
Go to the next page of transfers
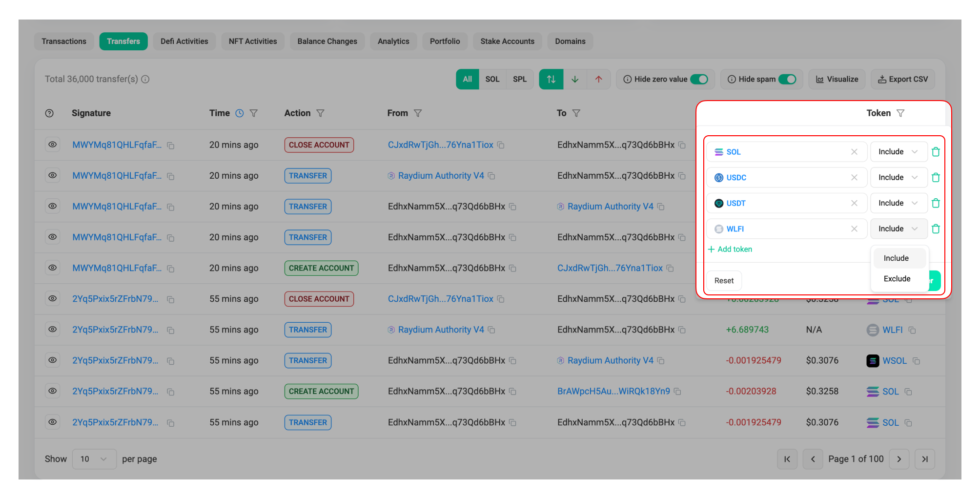tap(898, 459)
